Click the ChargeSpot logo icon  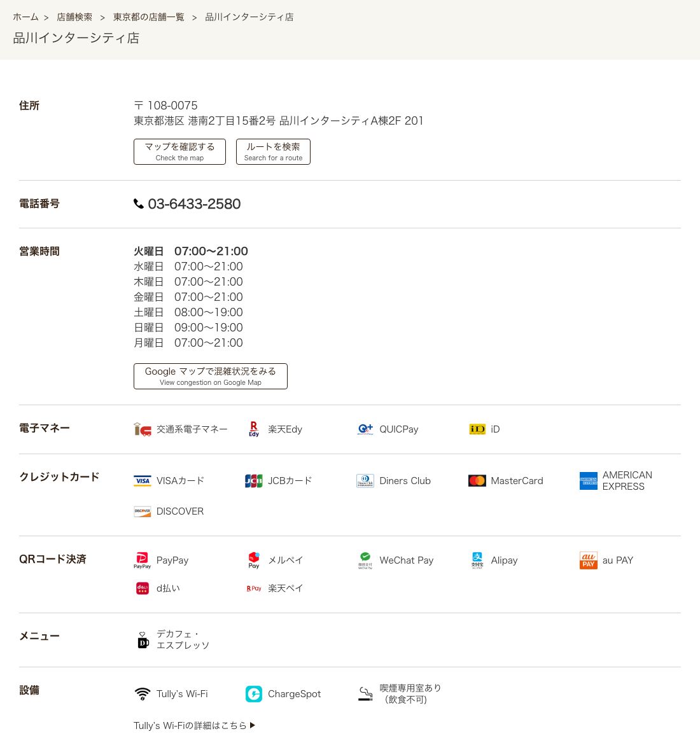(254, 694)
